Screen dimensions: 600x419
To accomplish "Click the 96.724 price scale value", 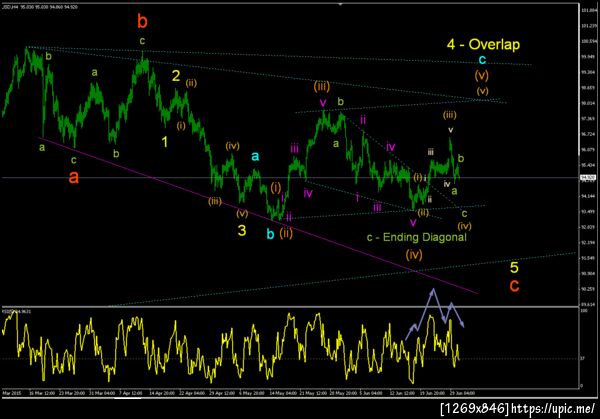I will [587, 134].
